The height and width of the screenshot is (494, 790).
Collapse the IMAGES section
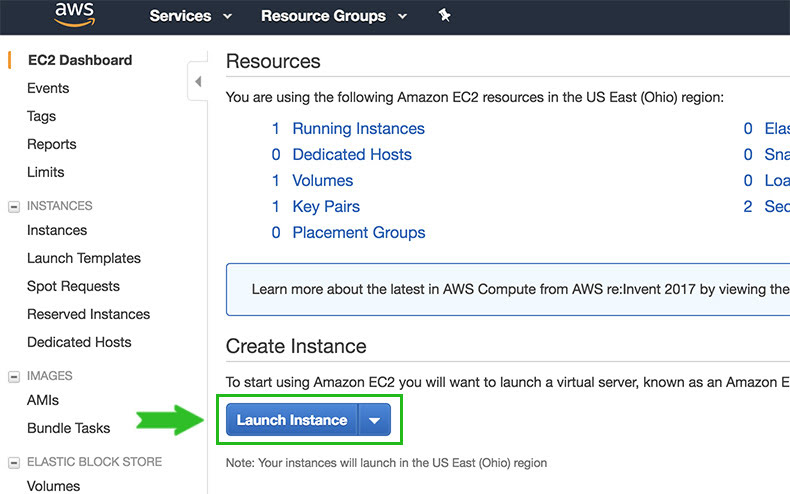(14, 377)
